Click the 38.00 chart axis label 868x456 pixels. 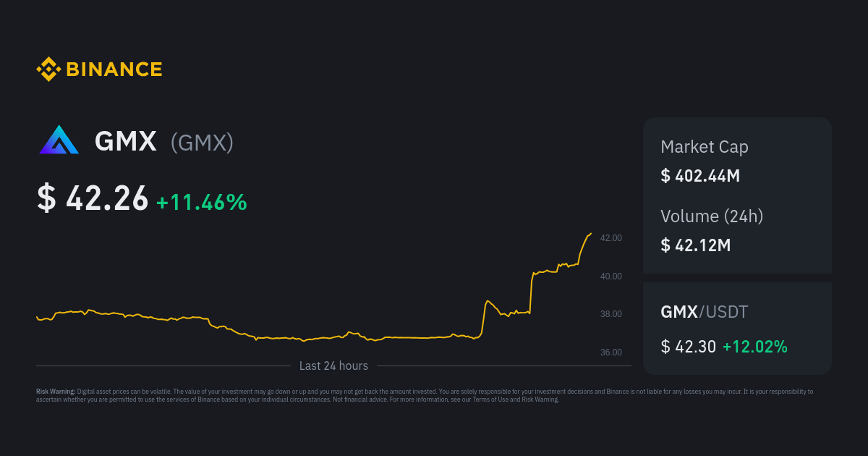click(611, 314)
